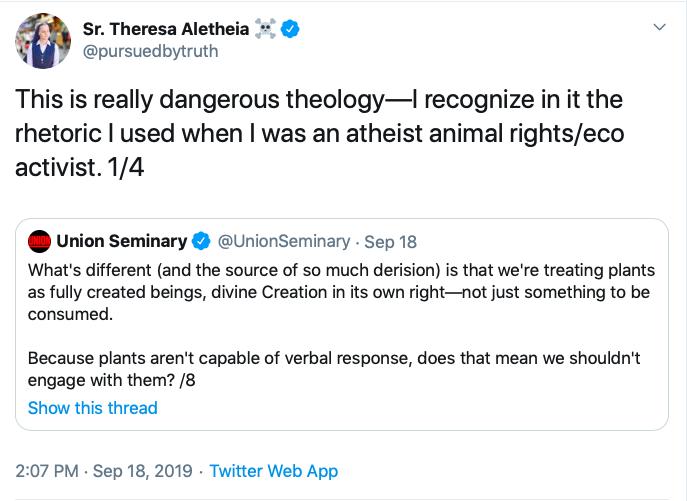Open the 2:07 PM · Sep 18, 2019 timestamp

pos(105,470)
